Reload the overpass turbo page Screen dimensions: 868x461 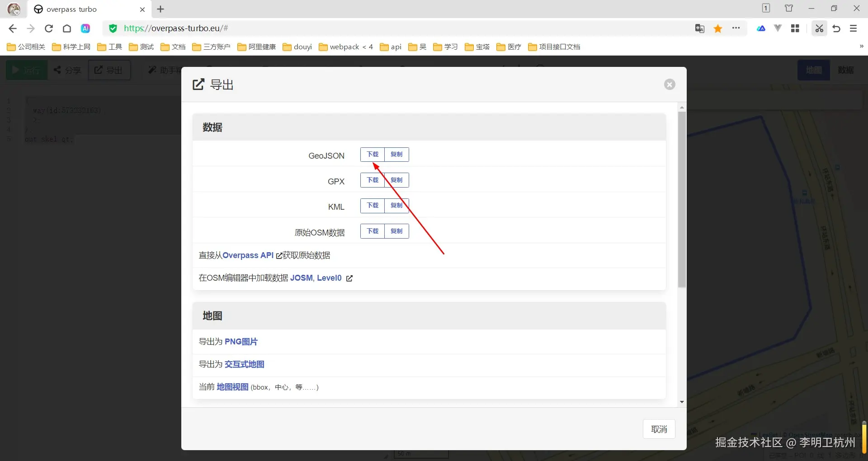coord(49,28)
